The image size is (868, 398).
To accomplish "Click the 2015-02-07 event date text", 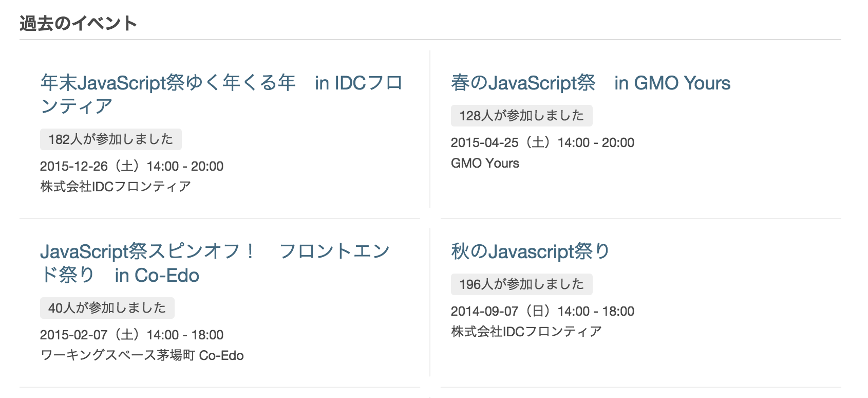I will coord(131,335).
